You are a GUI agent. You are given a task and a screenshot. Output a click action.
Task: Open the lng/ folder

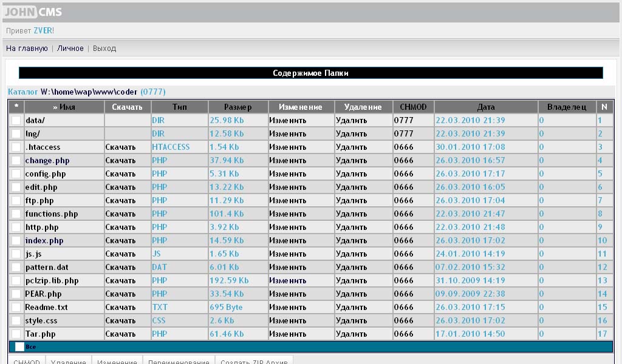click(x=33, y=133)
